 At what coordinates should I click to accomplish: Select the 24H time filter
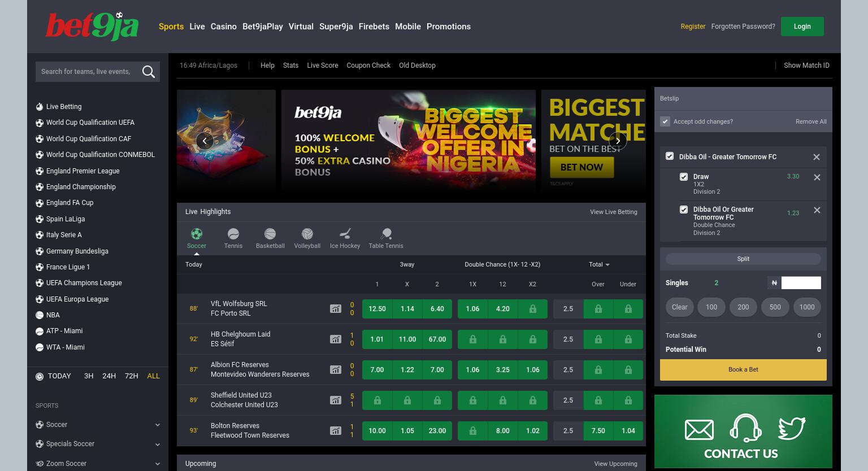tap(109, 376)
